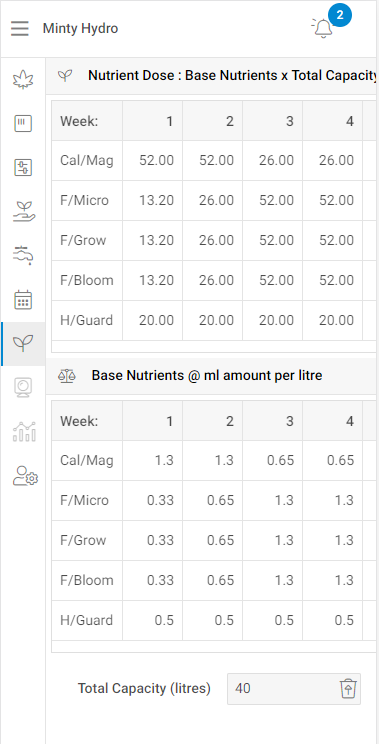Open notifications bell with badge
The height and width of the screenshot is (744, 379).
point(323,28)
